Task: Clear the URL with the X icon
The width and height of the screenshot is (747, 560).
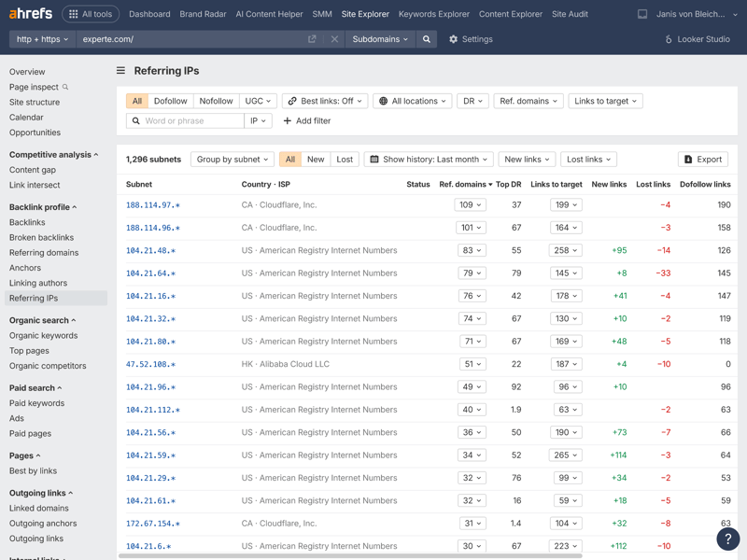Action: (334, 39)
